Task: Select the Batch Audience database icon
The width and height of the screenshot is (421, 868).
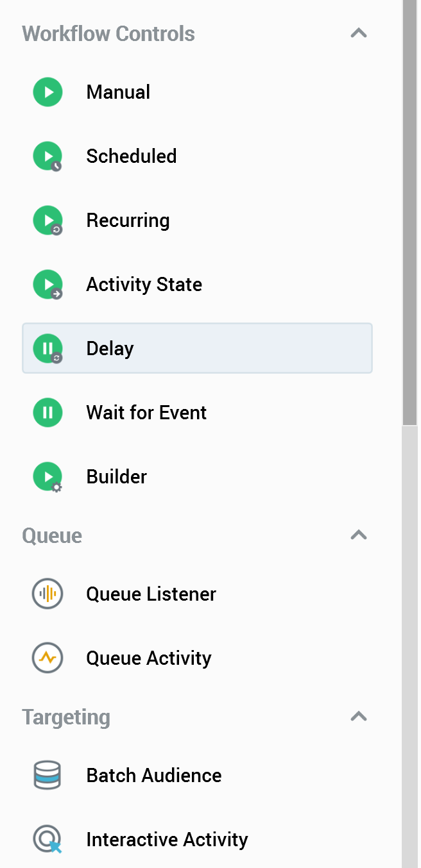Action: click(47, 775)
